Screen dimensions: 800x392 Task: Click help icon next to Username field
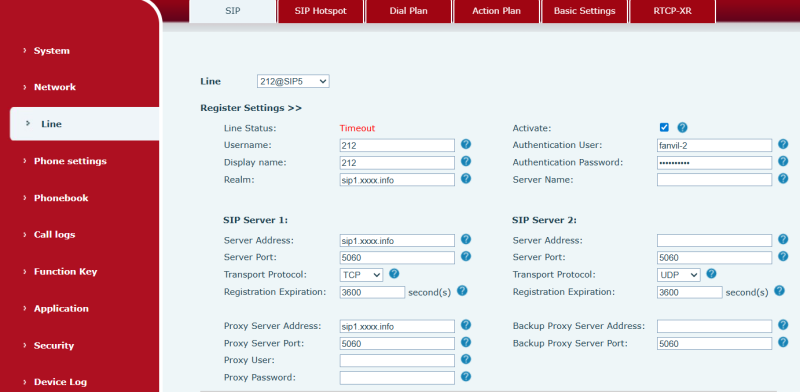tap(465, 144)
